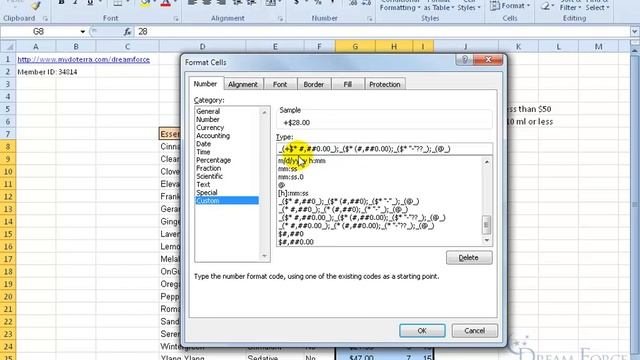Viewport: 640px width, 360px height.
Task: Toggle Underline formatting in the ribbon
Action: coord(90,3)
